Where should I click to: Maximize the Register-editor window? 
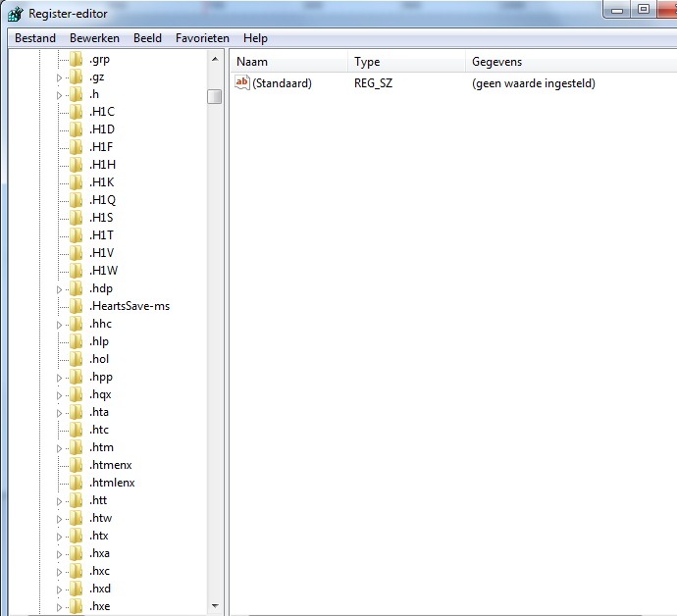(644, 10)
